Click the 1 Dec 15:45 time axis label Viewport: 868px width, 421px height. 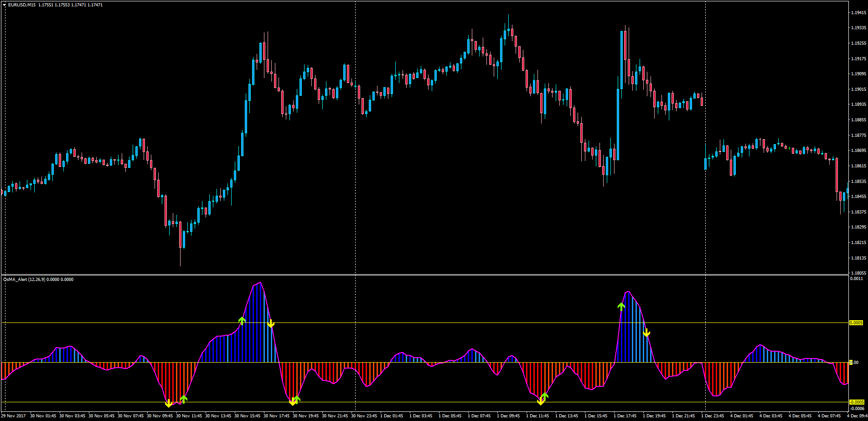coord(596,416)
